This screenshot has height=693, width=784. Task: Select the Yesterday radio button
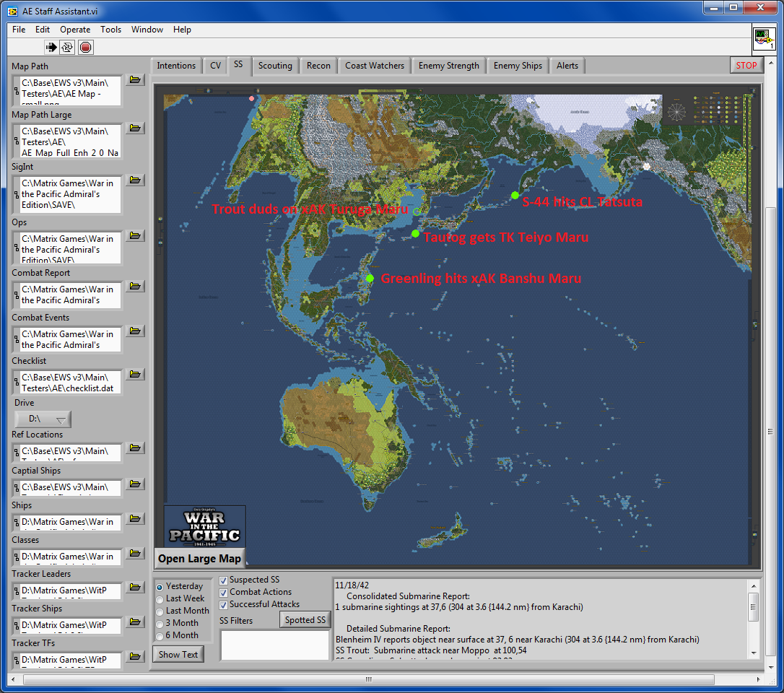[160, 587]
